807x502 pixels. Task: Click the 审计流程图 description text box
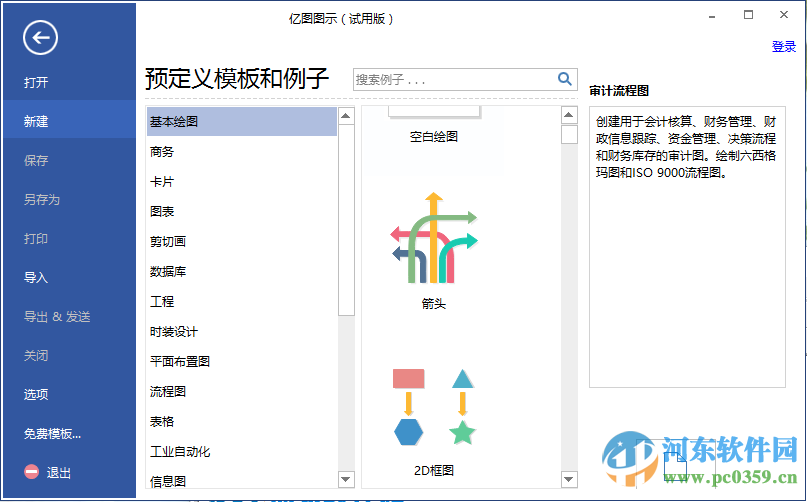[x=687, y=247]
